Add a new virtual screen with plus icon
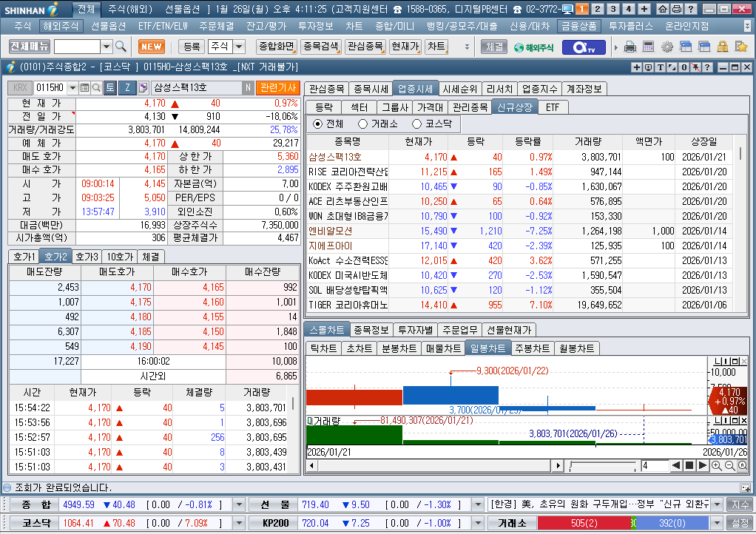Image resolution: width=756 pixels, height=534 pixels. coord(644,9)
